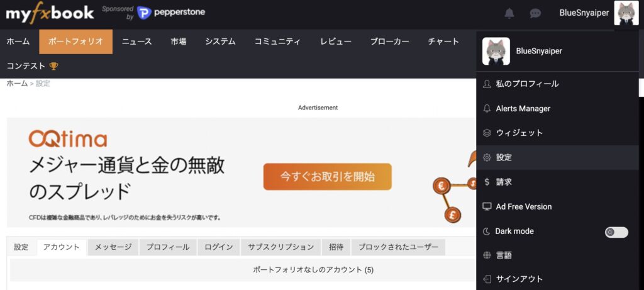This screenshot has width=644, height=290.
Task: Switch to the 設定 settings tab
Action: (x=21, y=247)
